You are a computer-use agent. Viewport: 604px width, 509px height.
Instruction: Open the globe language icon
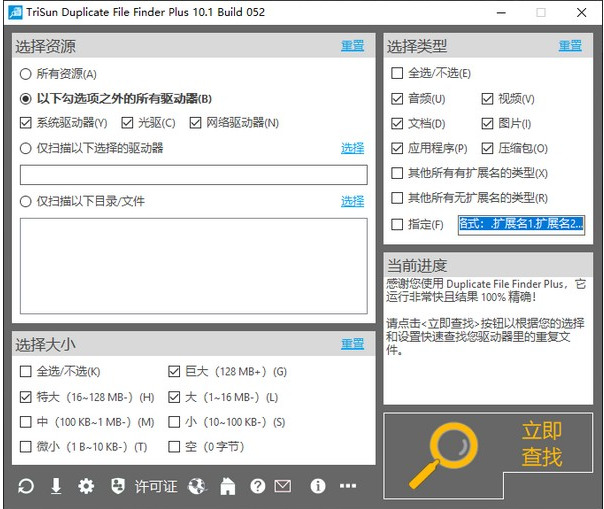(x=197, y=486)
